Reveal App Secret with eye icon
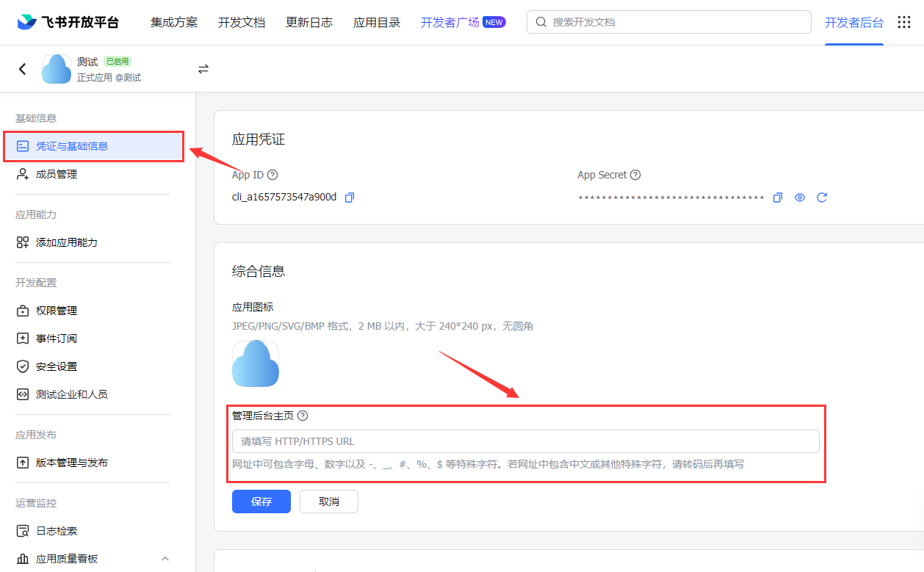Image resolution: width=924 pixels, height=572 pixels. click(x=800, y=198)
